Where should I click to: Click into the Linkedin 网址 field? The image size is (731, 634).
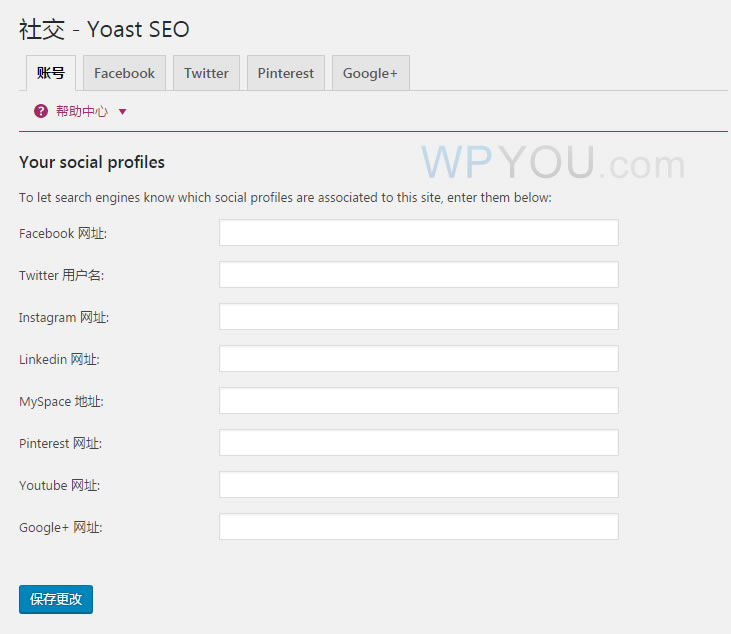(419, 358)
